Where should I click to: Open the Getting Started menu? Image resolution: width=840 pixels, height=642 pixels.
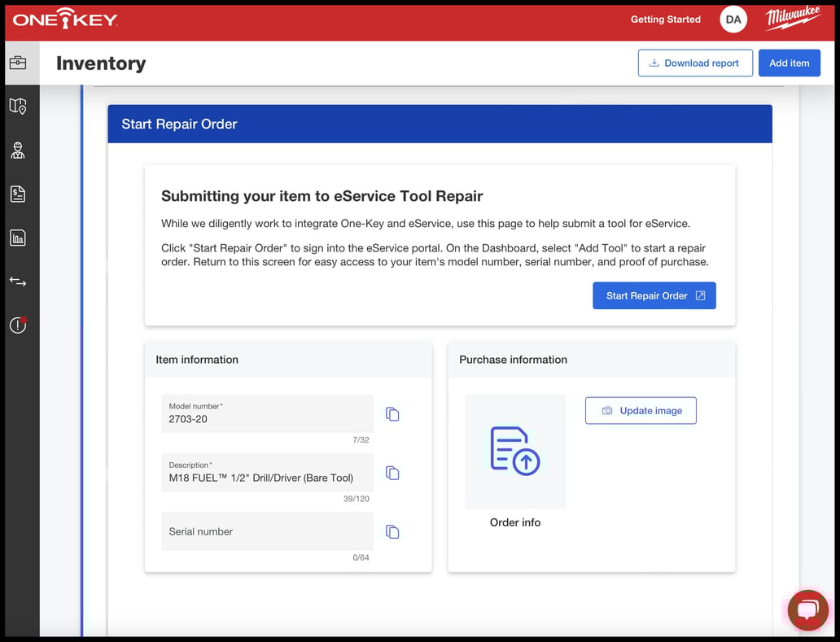[665, 19]
